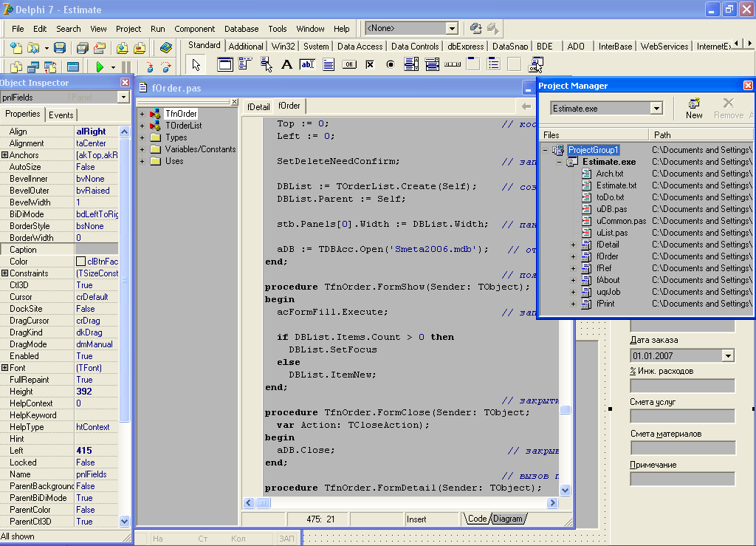
Task: Select uCommon.pas in Project Manager
Action: click(621, 221)
